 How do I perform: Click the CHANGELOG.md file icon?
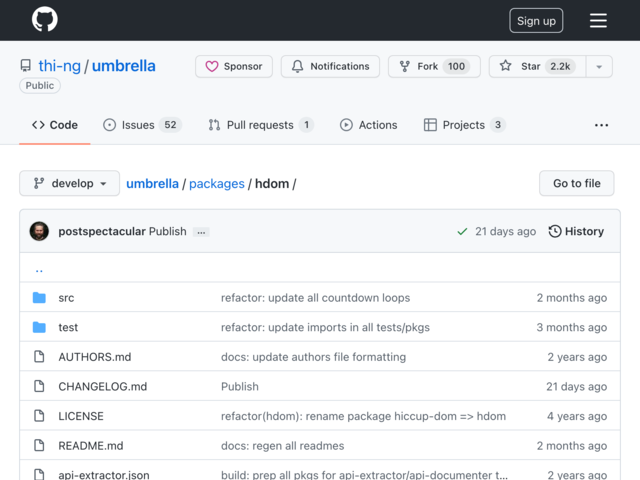pyautogui.click(x=39, y=386)
